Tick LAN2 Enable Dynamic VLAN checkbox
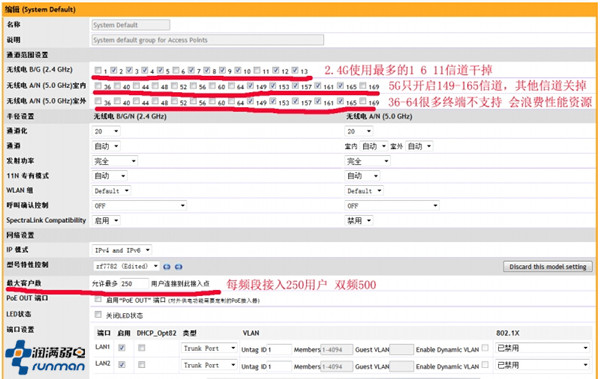Screen dimensions: 600x379 point(485,364)
